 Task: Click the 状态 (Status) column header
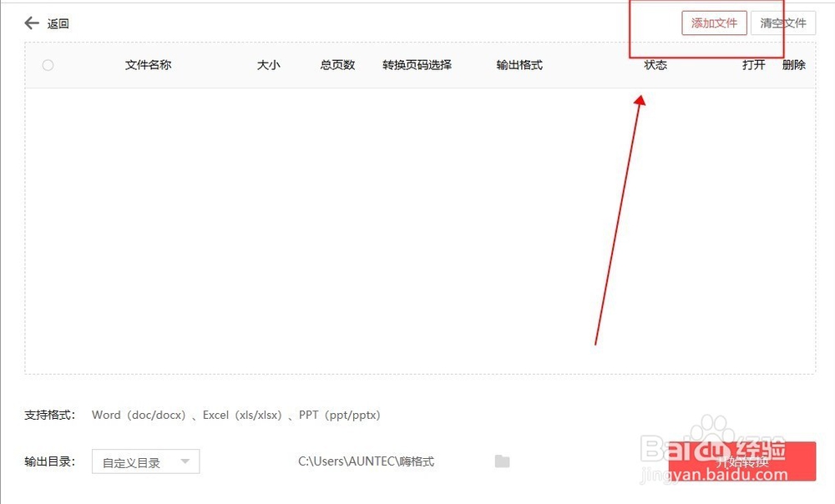[655, 65]
